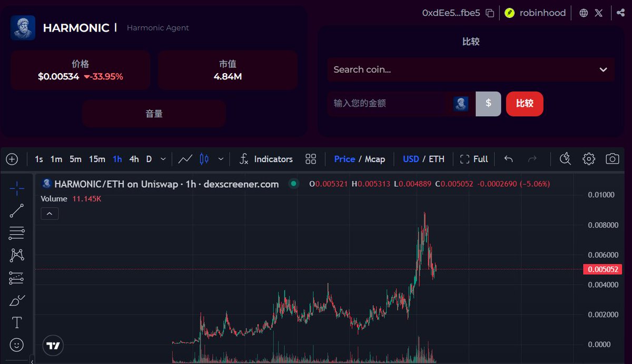
Task: Copy the 0xdEe5...fbe5 contract address
Action: click(x=490, y=13)
